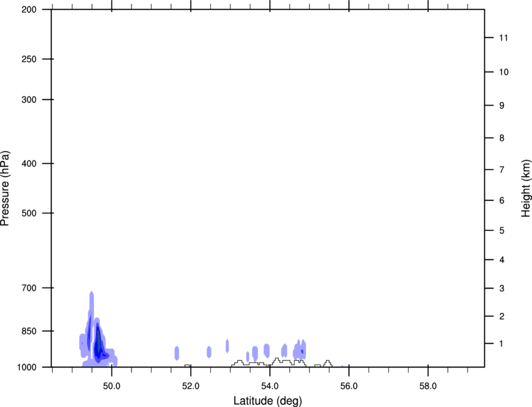Screen dimensions: 532x407
Task: Pick the 1 km height label
Action: tap(501, 344)
